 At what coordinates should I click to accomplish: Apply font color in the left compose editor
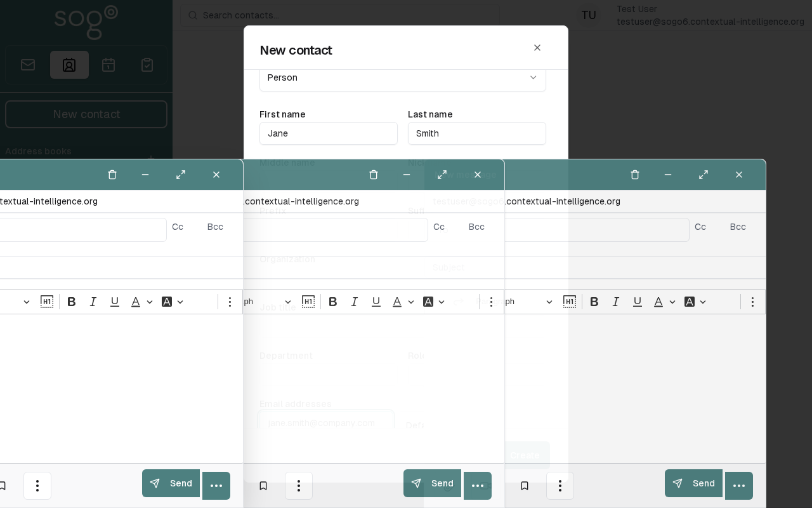(x=136, y=302)
